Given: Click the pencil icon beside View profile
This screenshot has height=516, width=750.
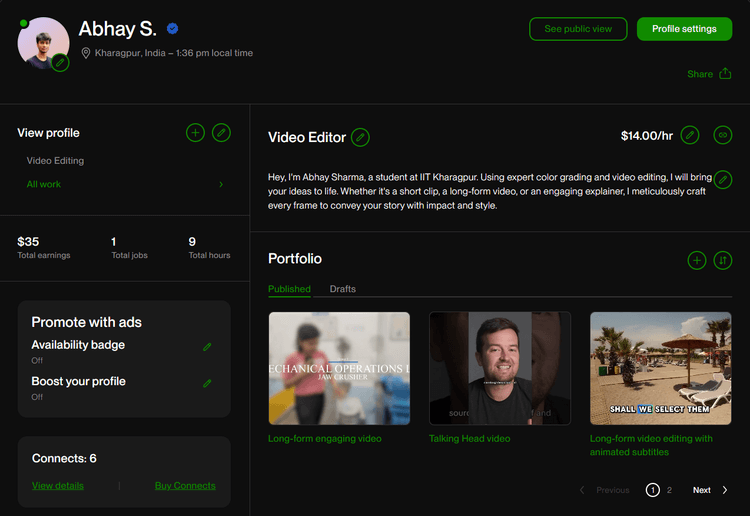Looking at the screenshot, I should [x=221, y=132].
